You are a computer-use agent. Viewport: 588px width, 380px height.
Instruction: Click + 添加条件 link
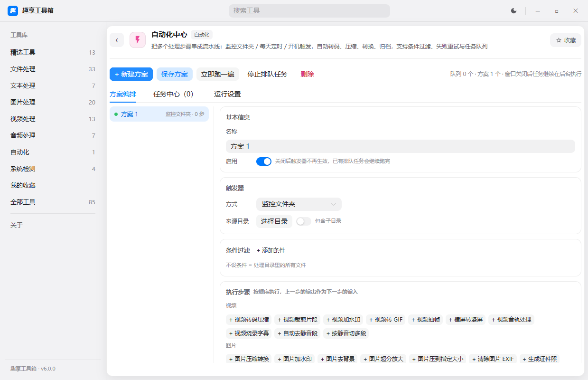[271, 250]
